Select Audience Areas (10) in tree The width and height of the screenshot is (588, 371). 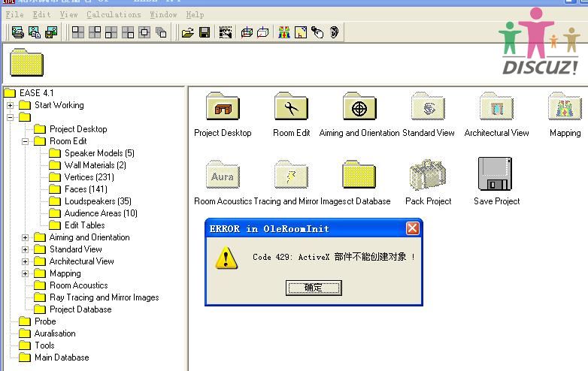click(x=101, y=213)
